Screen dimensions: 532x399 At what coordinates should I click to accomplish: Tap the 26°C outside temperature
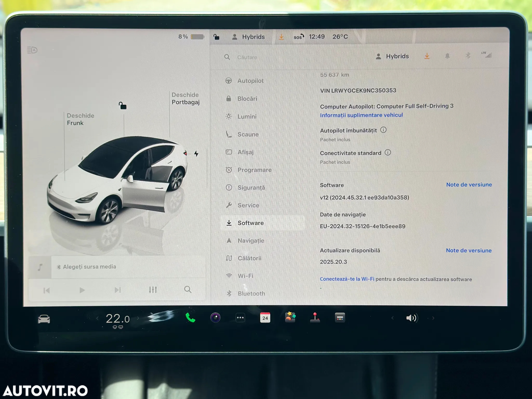pyautogui.click(x=340, y=37)
